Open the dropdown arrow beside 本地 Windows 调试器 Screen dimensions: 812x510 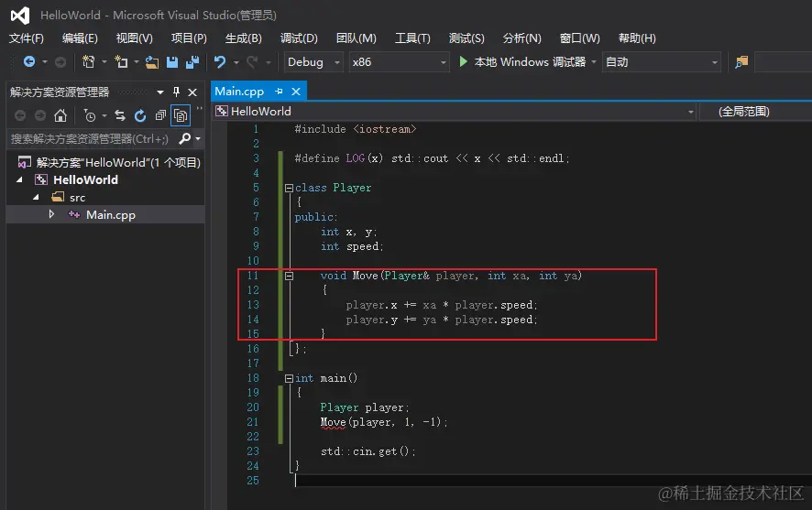pyautogui.click(x=594, y=62)
